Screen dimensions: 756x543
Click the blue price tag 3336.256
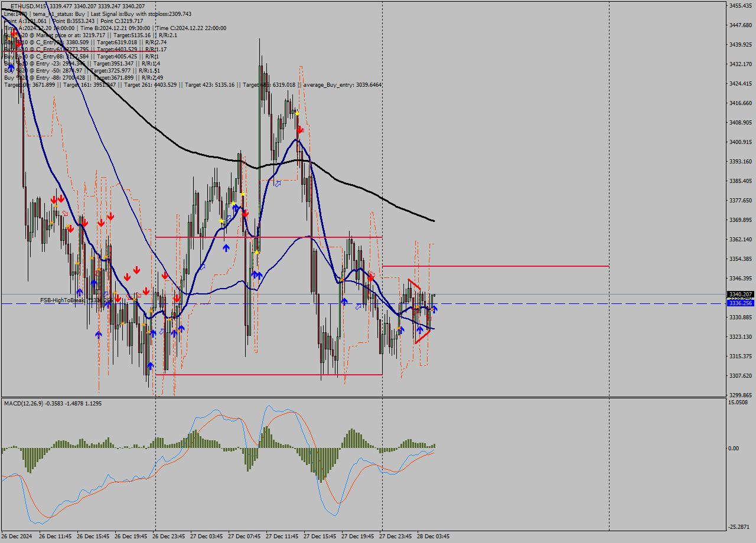[x=741, y=303]
